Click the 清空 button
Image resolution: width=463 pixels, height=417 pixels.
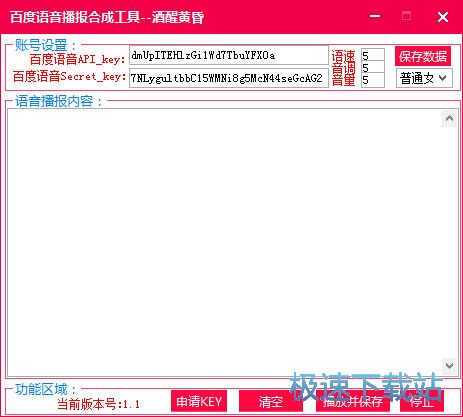point(271,401)
